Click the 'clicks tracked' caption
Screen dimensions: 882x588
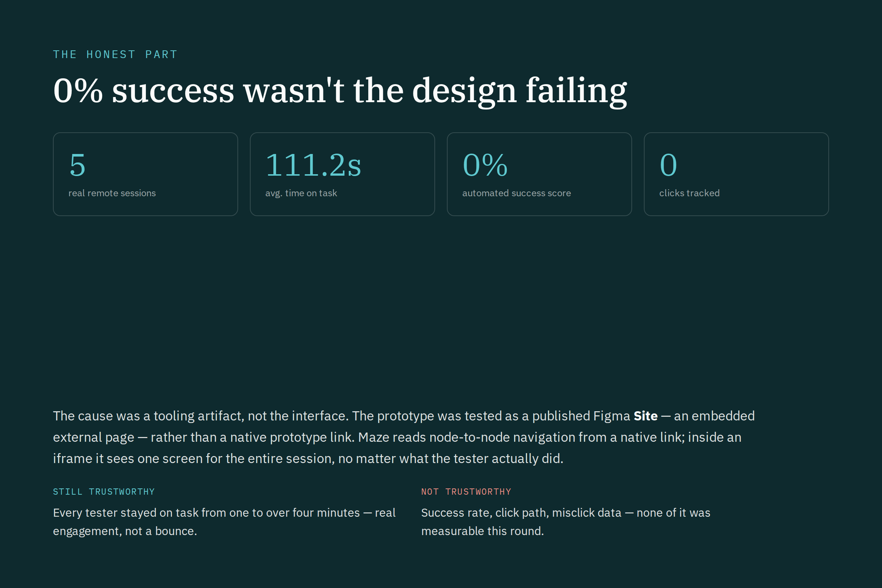[x=689, y=193]
